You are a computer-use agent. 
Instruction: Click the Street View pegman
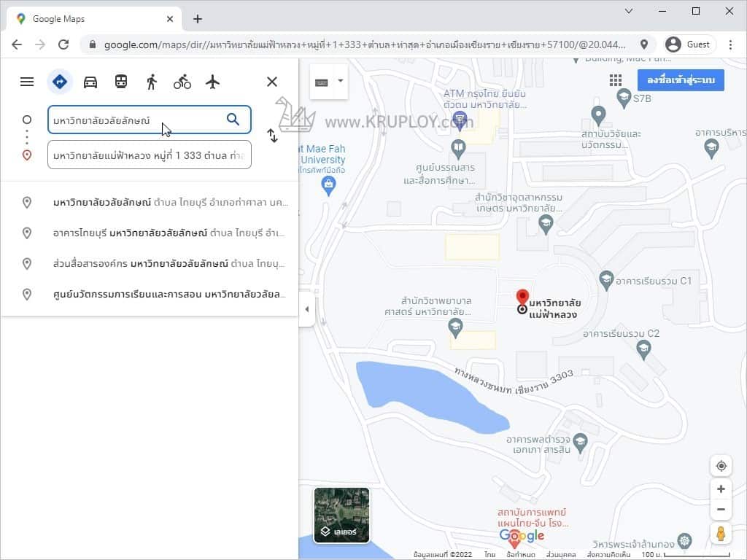pos(721,534)
